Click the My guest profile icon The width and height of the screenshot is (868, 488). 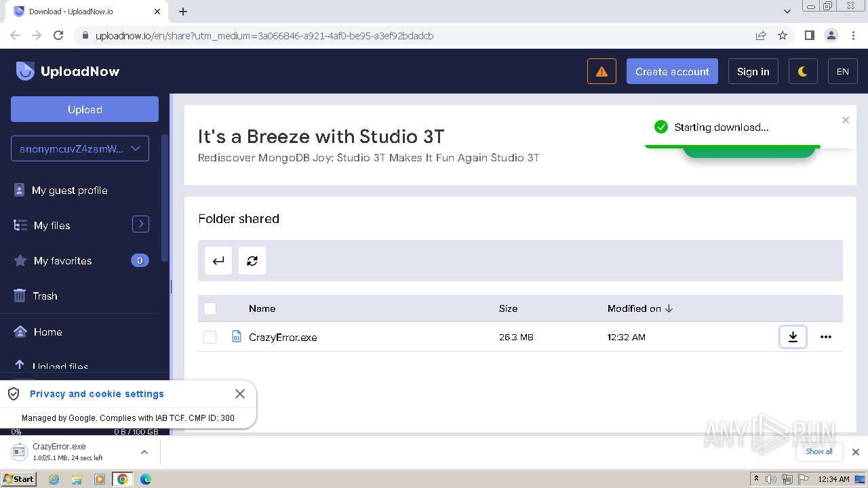pos(20,190)
